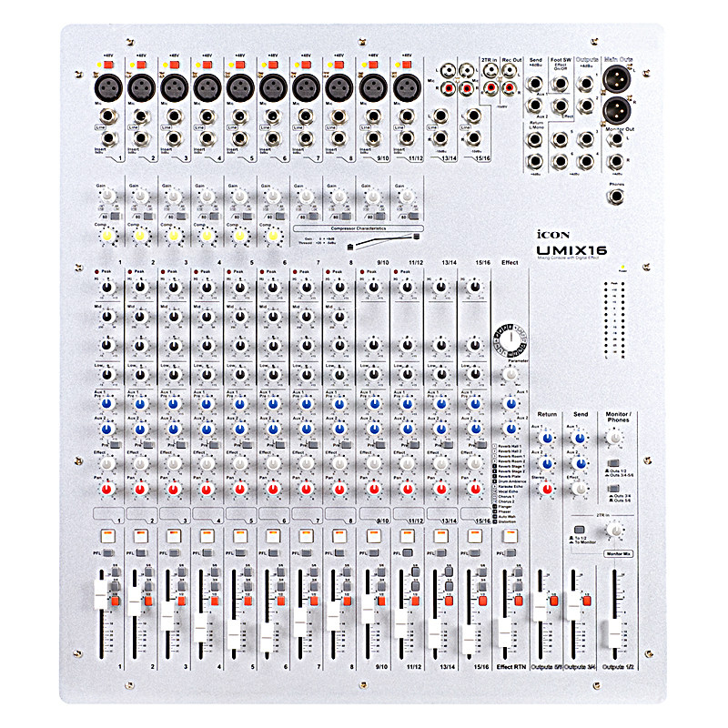Click the Send Aux 1 output jack
Viewport: 728px width, 728px height.
(535, 84)
